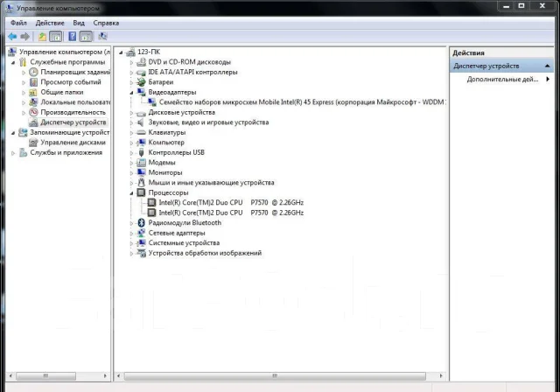The height and width of the screenshot is (392, 560).
Task: Click the Дисковые устройства icon
Action: coord(142,113)
